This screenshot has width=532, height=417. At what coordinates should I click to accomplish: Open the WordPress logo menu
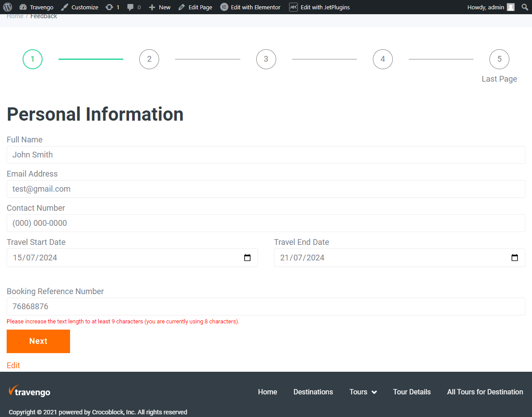point(7,7)
